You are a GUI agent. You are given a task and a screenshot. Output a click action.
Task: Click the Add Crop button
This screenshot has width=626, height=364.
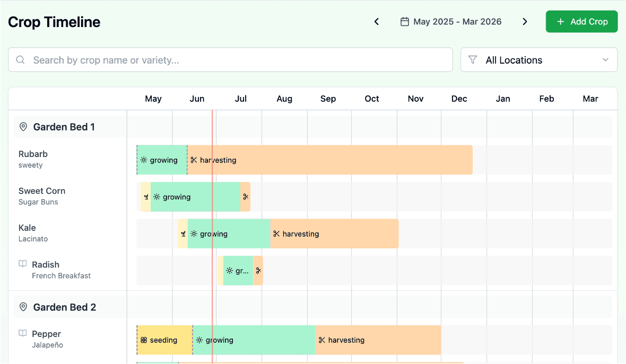(581, 22)
